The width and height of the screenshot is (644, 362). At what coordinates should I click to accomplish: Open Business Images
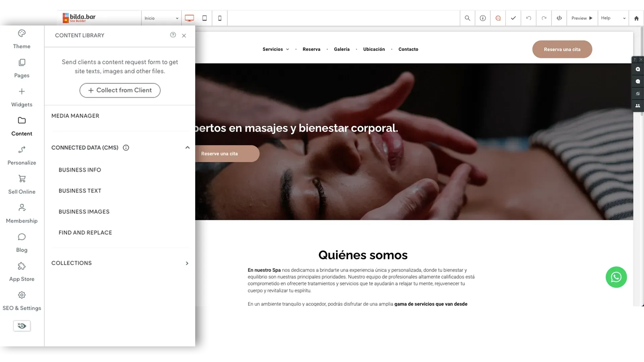point(84,212)
